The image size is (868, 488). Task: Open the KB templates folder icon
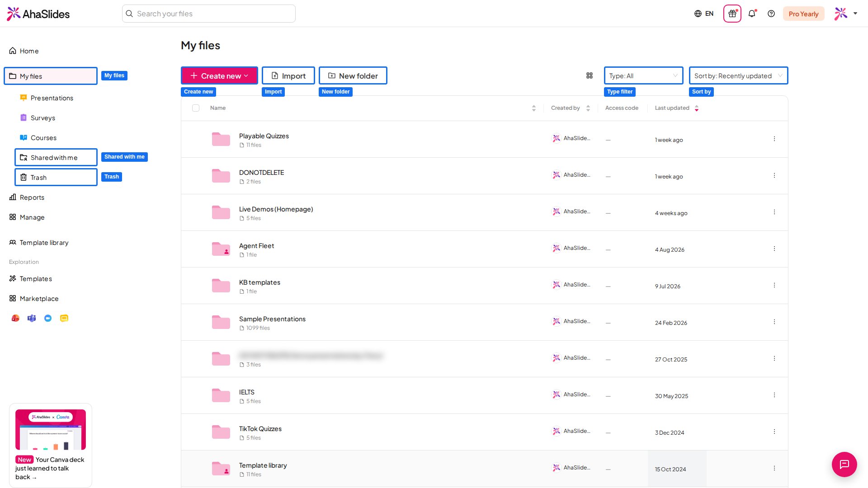click(221, 286)
